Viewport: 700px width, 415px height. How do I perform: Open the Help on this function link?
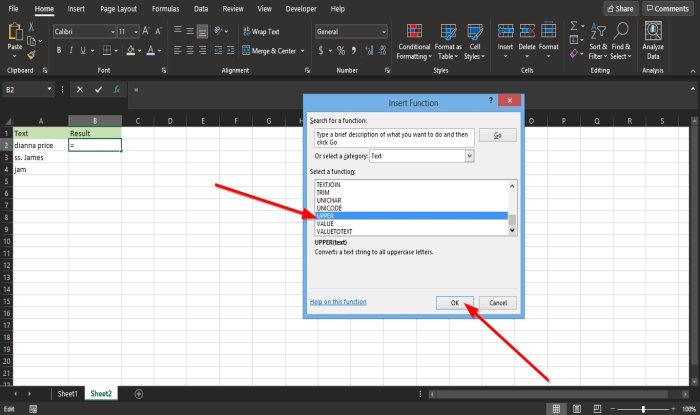tap(337, 302)
